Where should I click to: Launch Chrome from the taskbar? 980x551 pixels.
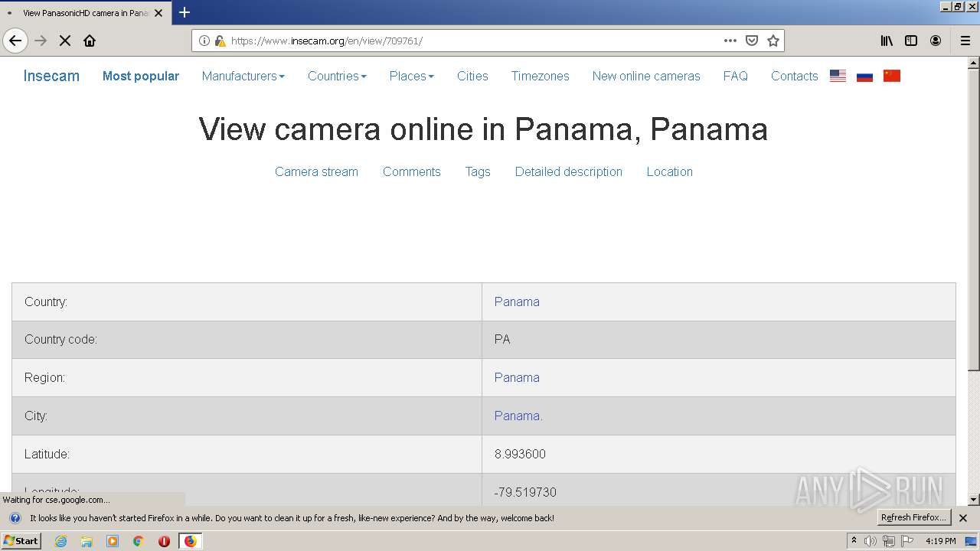139,541
